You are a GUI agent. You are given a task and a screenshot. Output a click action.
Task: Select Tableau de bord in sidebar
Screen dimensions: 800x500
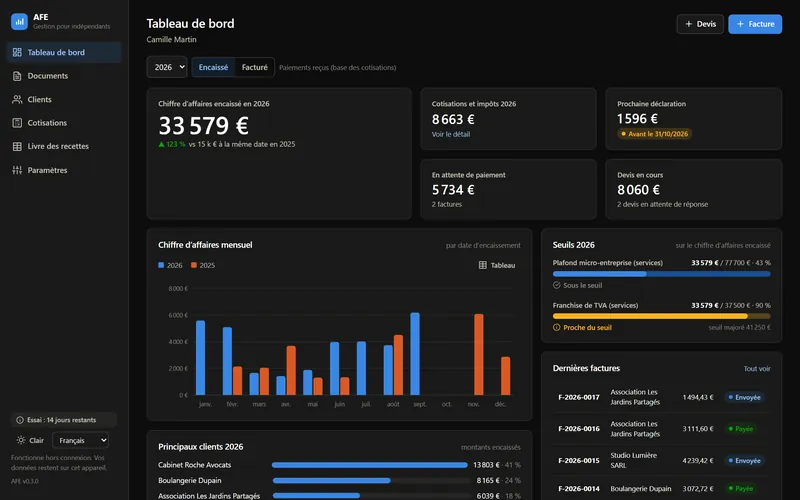tap(64, 52)
